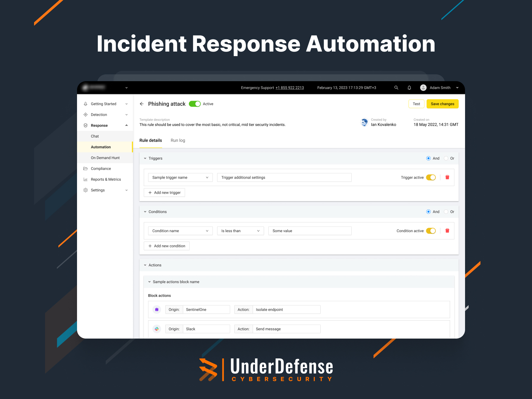This screenshot has width=532, height=399.
Task: Turn off the Condition active switch
Action: 431,230
